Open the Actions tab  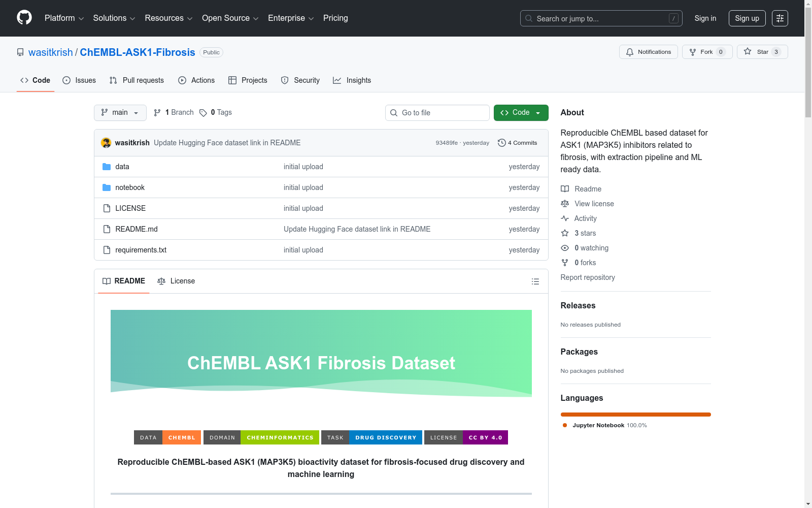pyautogui.click(x=196, y=80)
